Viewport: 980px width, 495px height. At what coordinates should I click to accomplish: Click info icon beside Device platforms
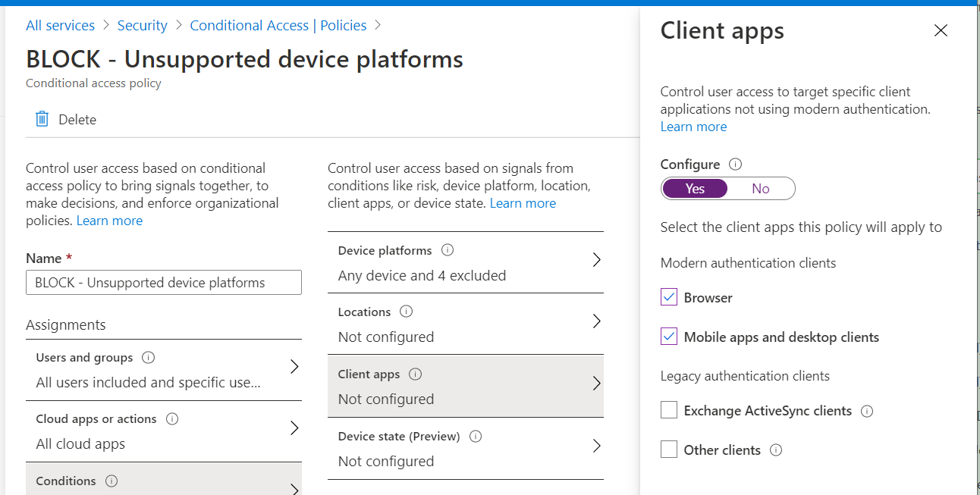pos(448,250)
